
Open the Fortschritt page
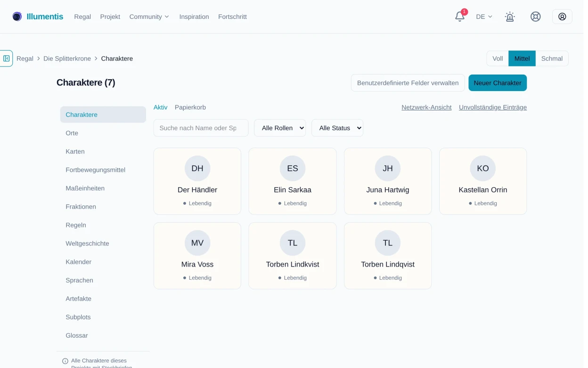(x=232, y=17)
